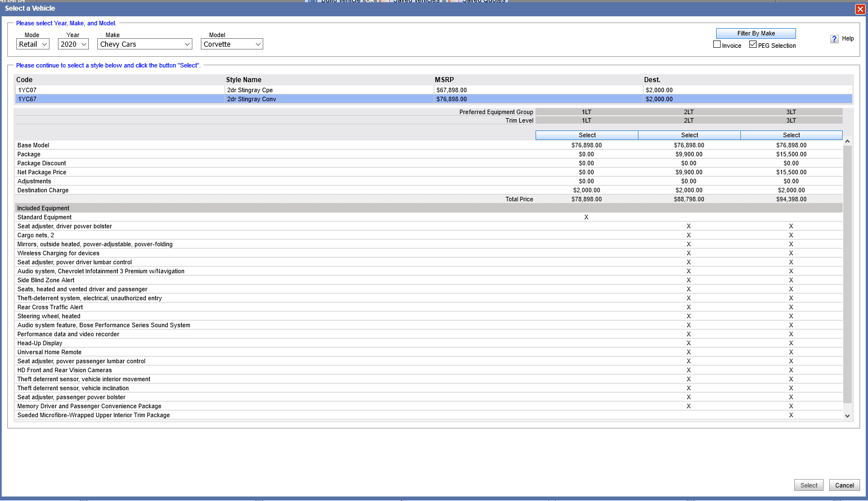This screenshot has height=501, width=868.
Task: Click the Adjustments row label
Action: pos(34,181)
